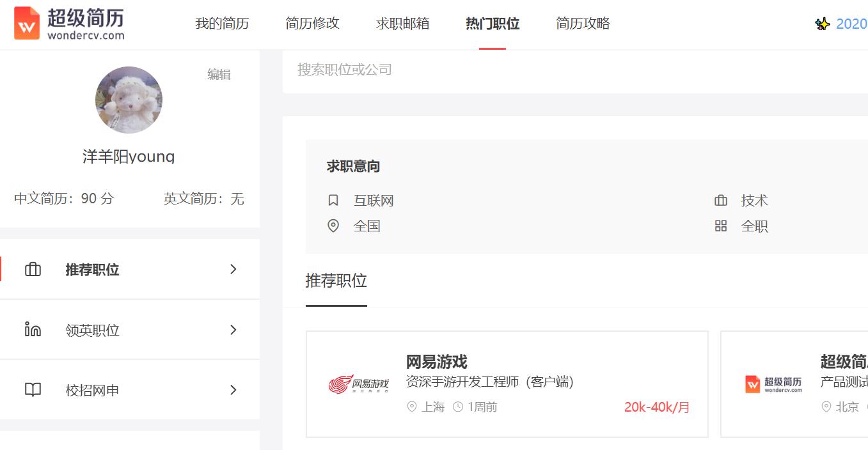The image size is (868, 450).
Task: Select the briefcase icon beside 推荐职位
Action: [x=33, y=269]
